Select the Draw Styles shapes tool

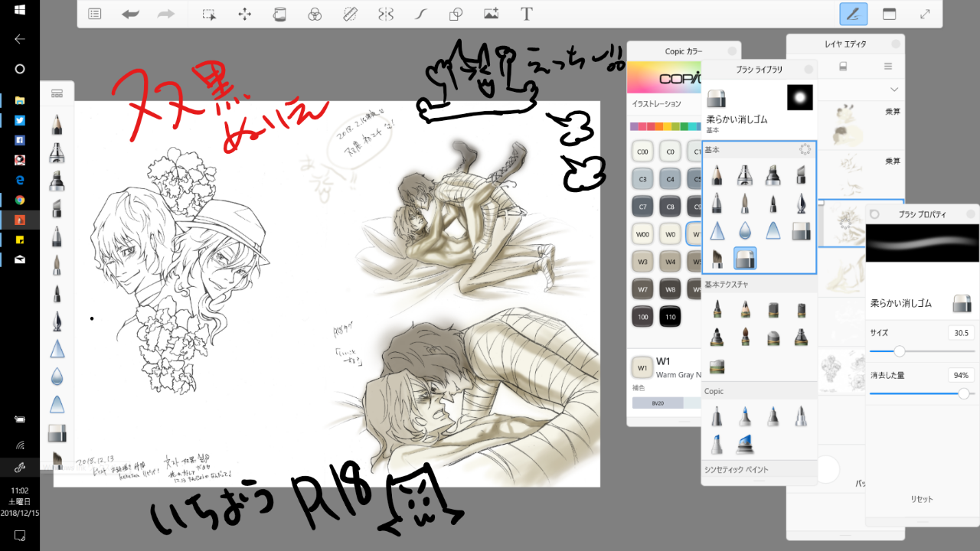point(456,14)
